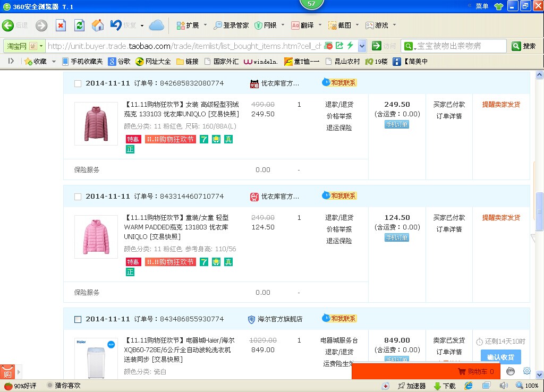
Task: Click 价格举报 for the 124.50 order
Action: point(339,229)
